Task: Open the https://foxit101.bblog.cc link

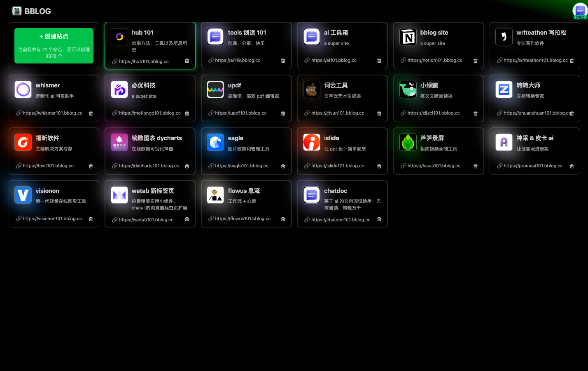Action: pos(48,166)
